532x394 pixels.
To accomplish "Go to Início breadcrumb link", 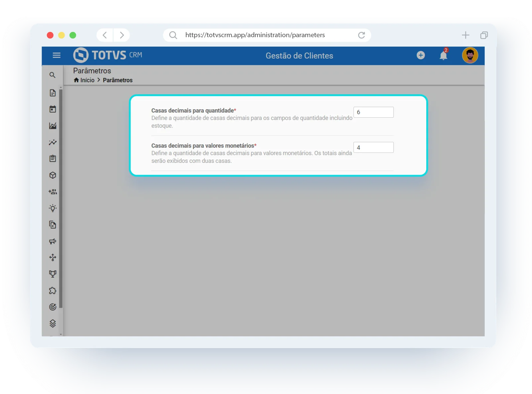I will coord(87,80).
